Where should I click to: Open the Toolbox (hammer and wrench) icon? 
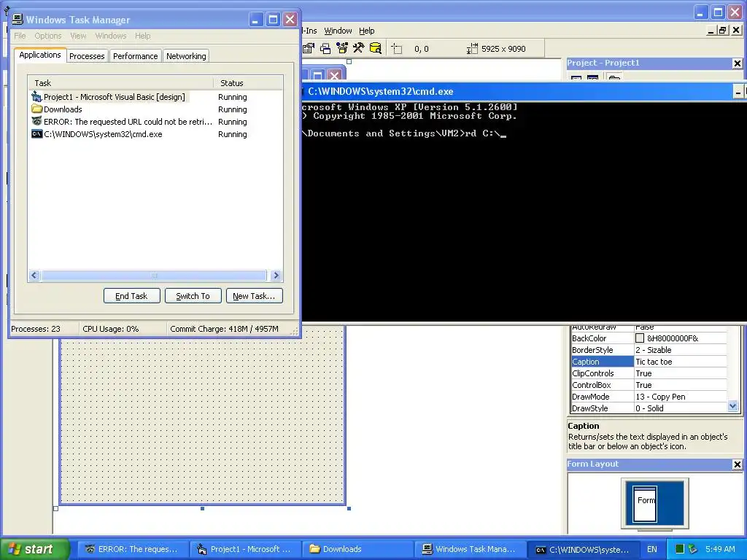pyautogui.click(x=358, y=48)
